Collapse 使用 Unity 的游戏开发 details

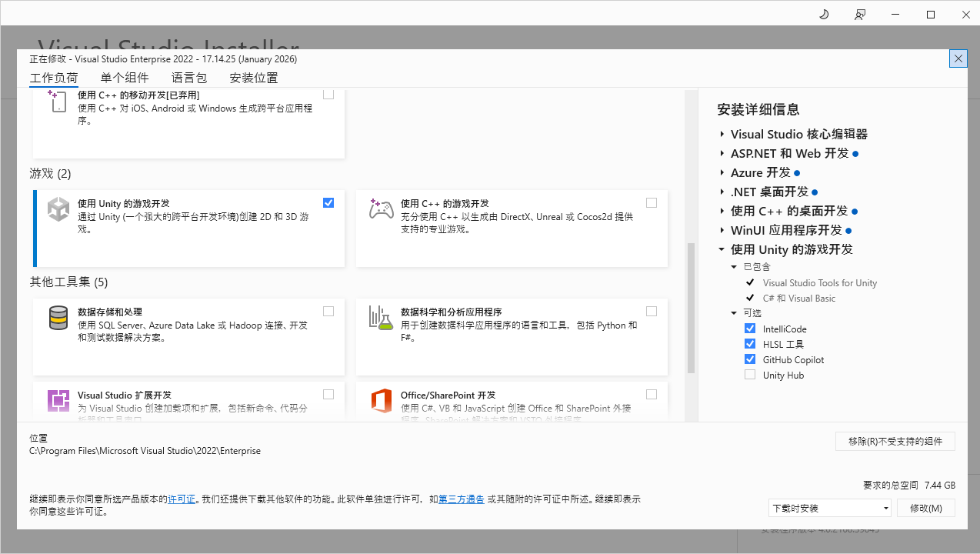click(722, 249)
